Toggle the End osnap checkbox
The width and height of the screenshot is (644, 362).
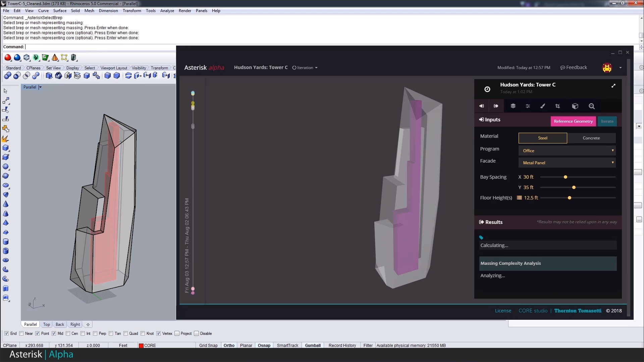click(x=6, y=334)
